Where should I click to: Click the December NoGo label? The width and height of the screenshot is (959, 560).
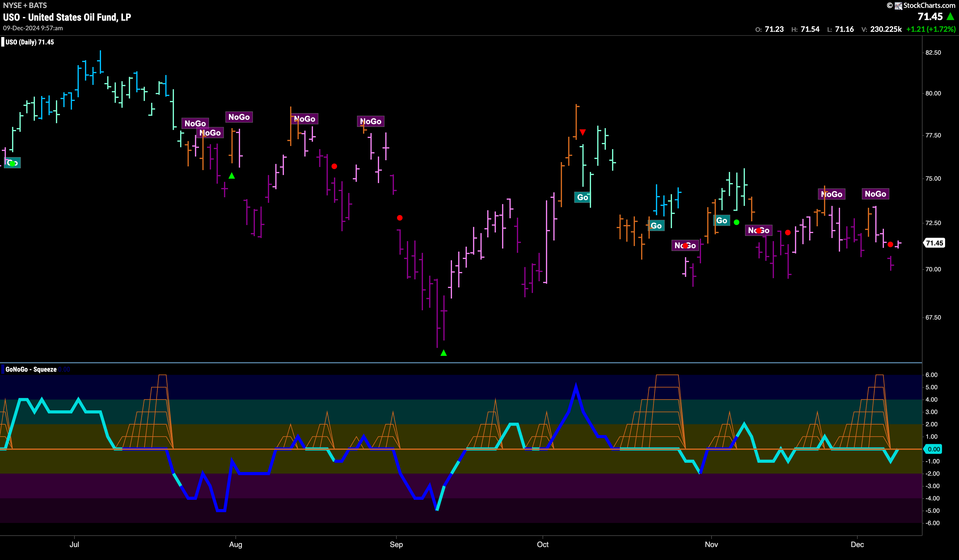click(x=875, y=194)
